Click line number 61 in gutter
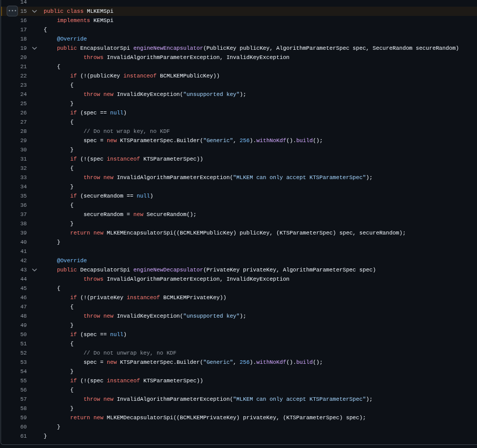 click(24, 436)
